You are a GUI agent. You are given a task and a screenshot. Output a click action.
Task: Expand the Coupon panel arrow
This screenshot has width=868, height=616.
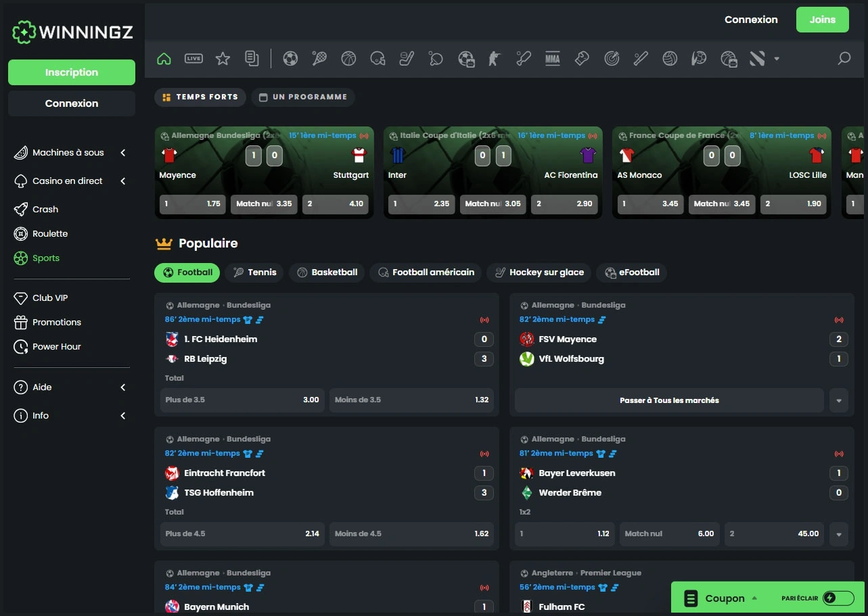pos(755,598)
